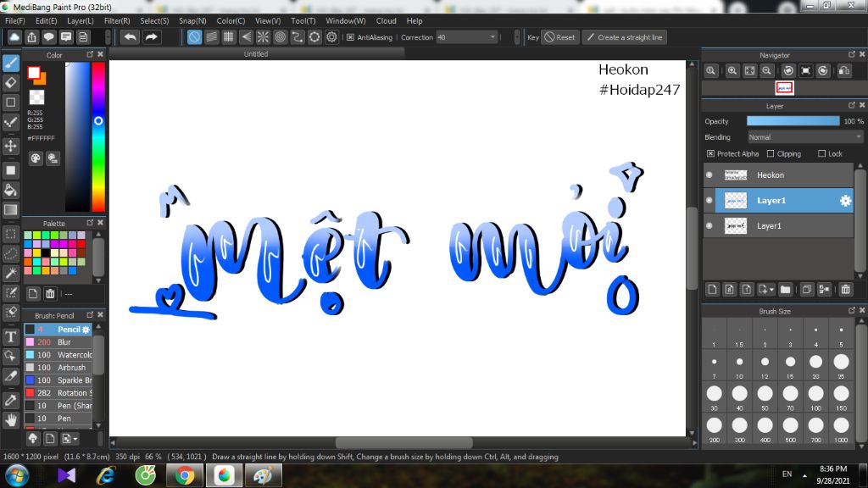This screenshot has height=488, width=868.
Task: Show hidden icons in system tray
Action: 804,475
